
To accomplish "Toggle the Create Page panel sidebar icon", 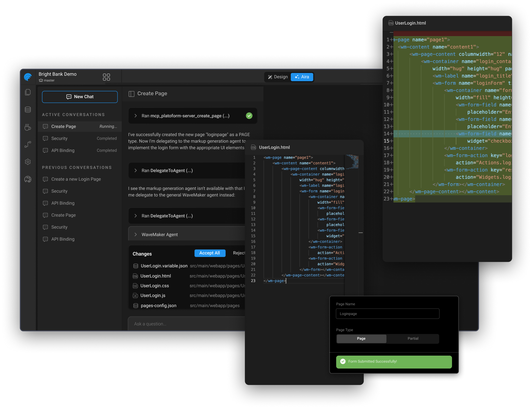I will click(131, 94).
